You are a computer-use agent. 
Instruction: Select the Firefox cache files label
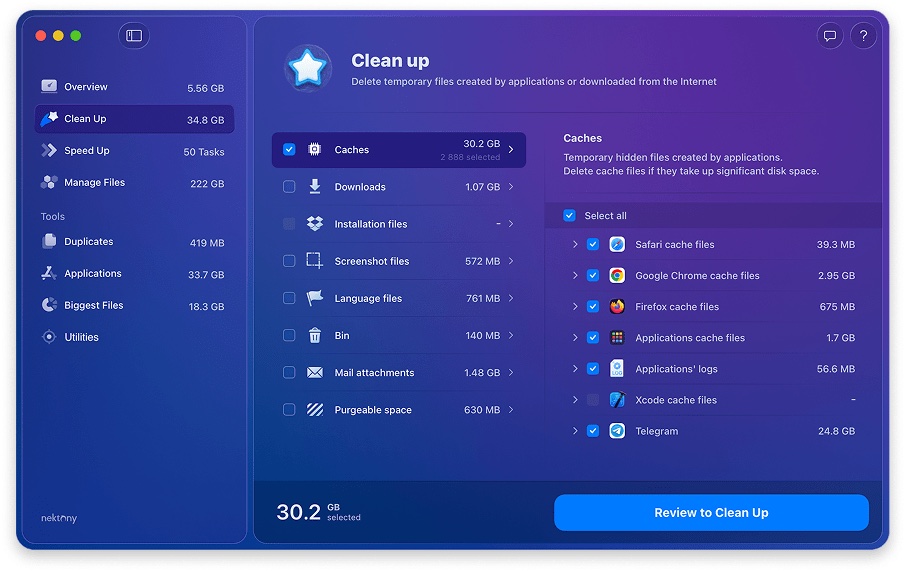pyautogui.click(x=677, y=307)
